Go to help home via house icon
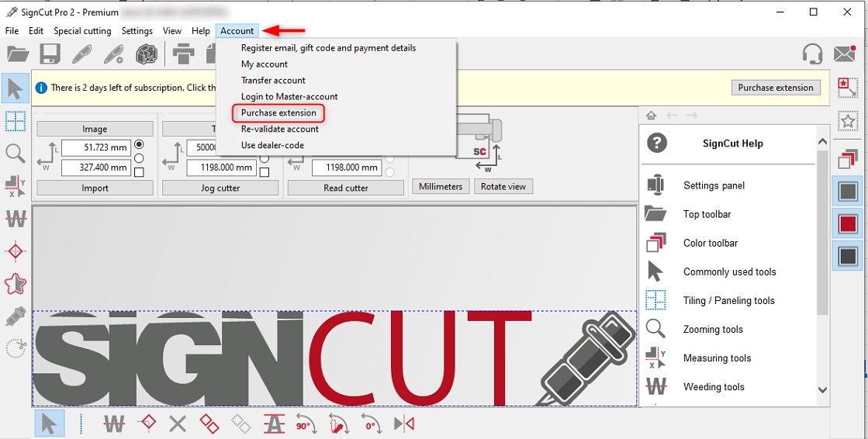The image size is (868, 439). coord(651,115)
